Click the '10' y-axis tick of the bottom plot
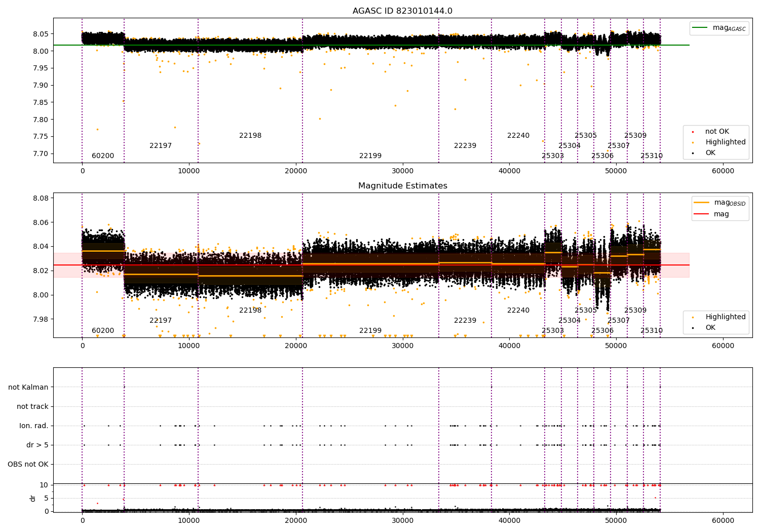Screen dimensions: 760x532 [44, 485]
